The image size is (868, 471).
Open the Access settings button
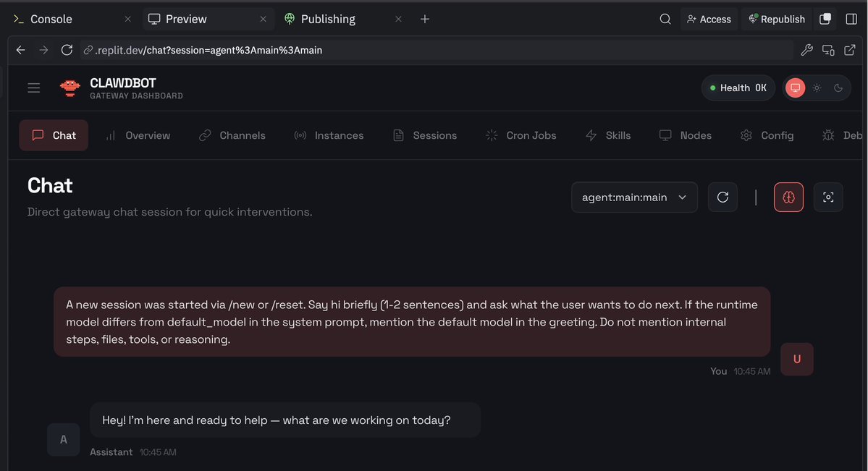pyautogui.click(x=709, y=19)
